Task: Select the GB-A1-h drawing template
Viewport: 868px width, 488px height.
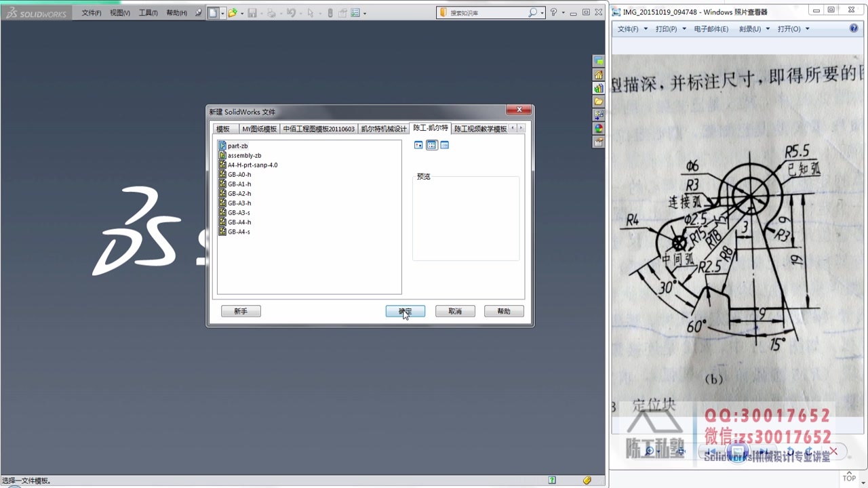Action: click(235, 184)
